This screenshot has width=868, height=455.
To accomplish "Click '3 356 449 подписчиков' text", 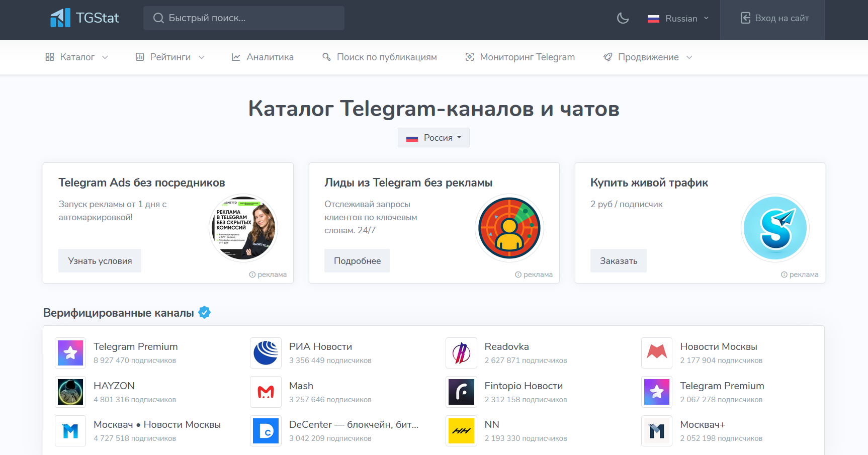I will [x=330, y=360].
